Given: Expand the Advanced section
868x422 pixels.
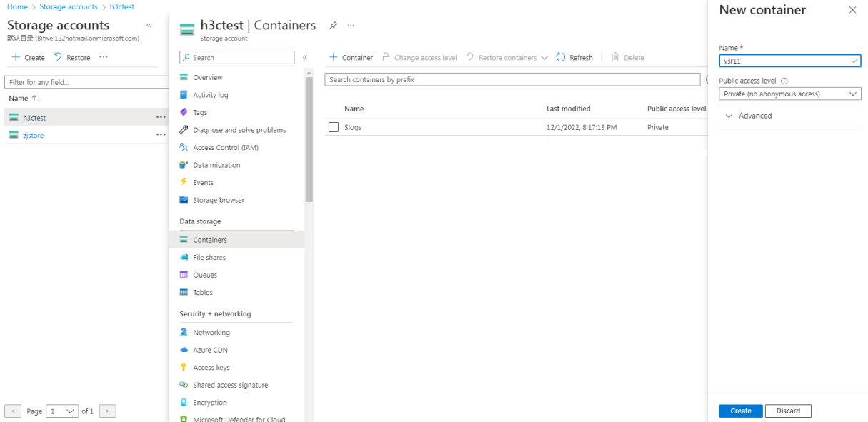Looking at the screenshot, I should [748, 116].
